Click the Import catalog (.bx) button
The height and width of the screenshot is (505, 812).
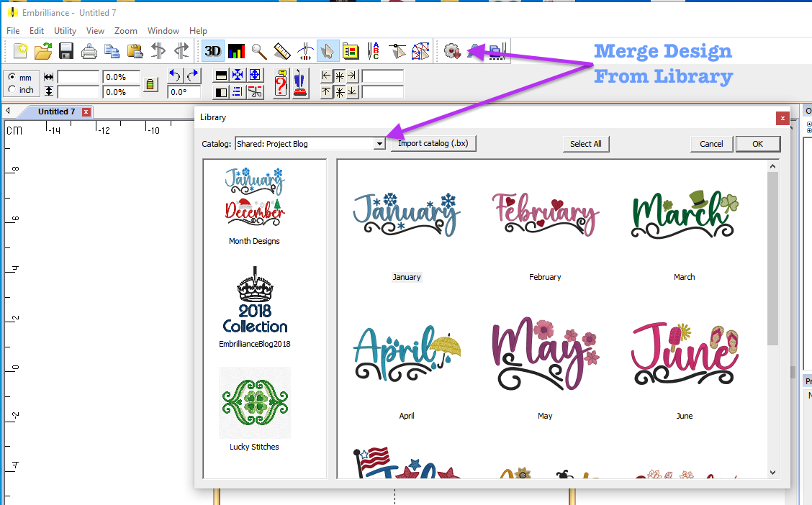433,143
